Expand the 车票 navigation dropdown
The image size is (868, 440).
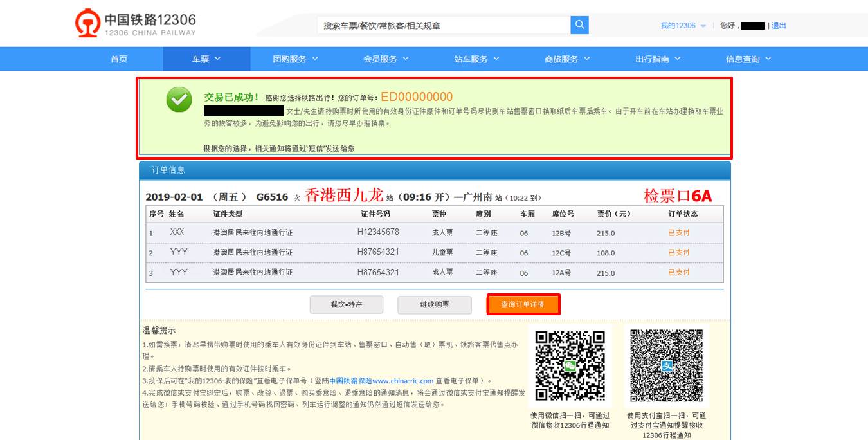[x=204, y=58]
